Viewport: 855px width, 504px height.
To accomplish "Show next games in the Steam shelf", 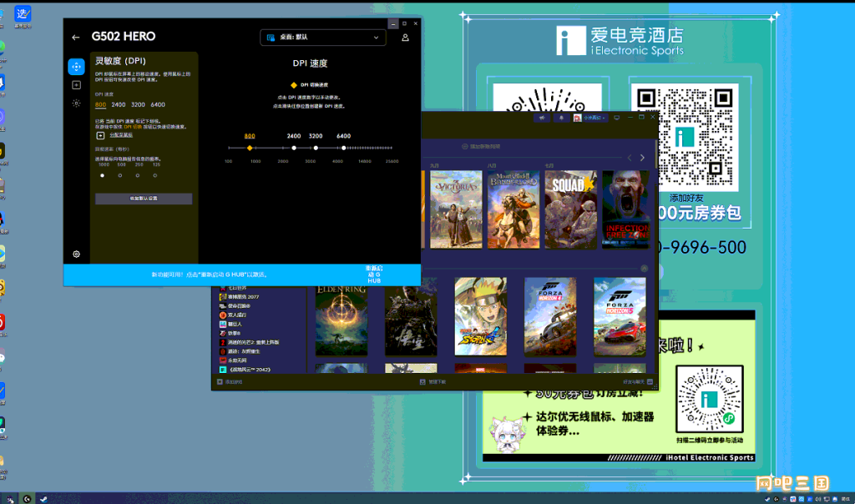I will tap(642, 158).
